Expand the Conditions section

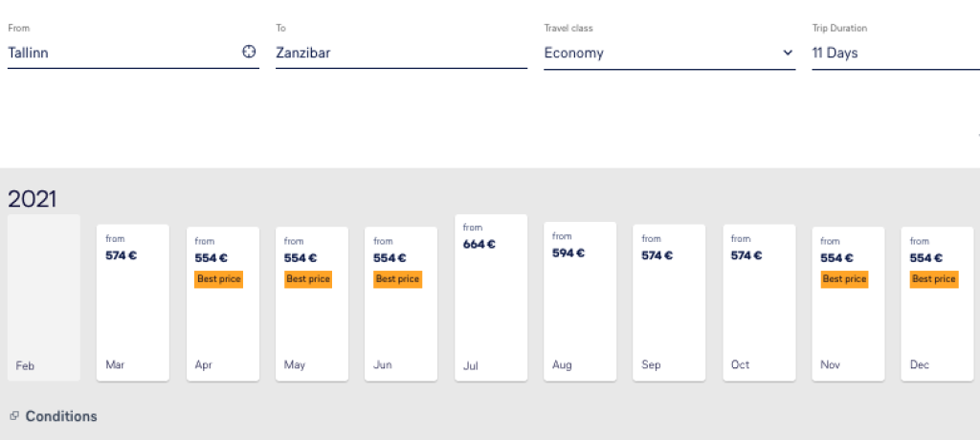click(x=61, y=416)
